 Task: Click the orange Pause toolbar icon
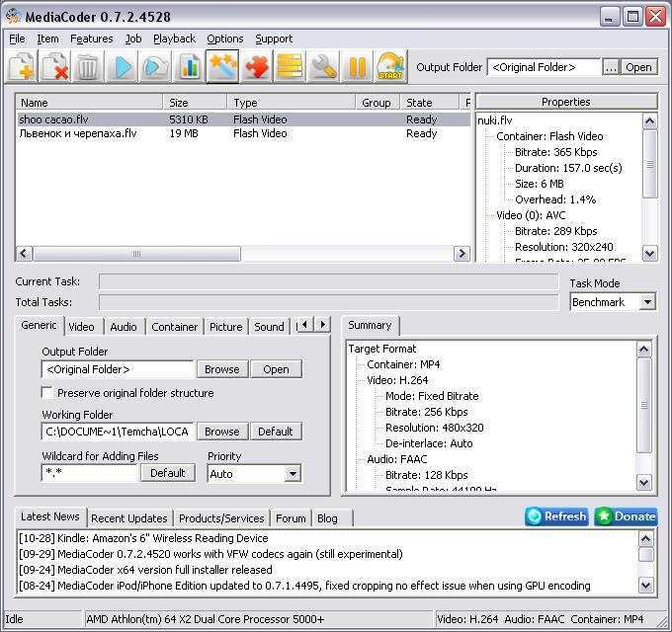coord(357,66)
